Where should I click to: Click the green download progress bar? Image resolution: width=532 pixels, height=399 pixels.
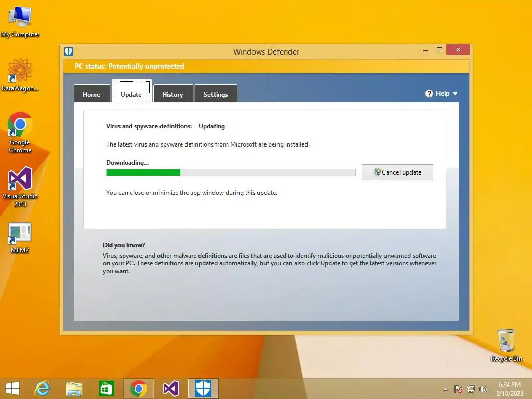click(x=231, y=172)
